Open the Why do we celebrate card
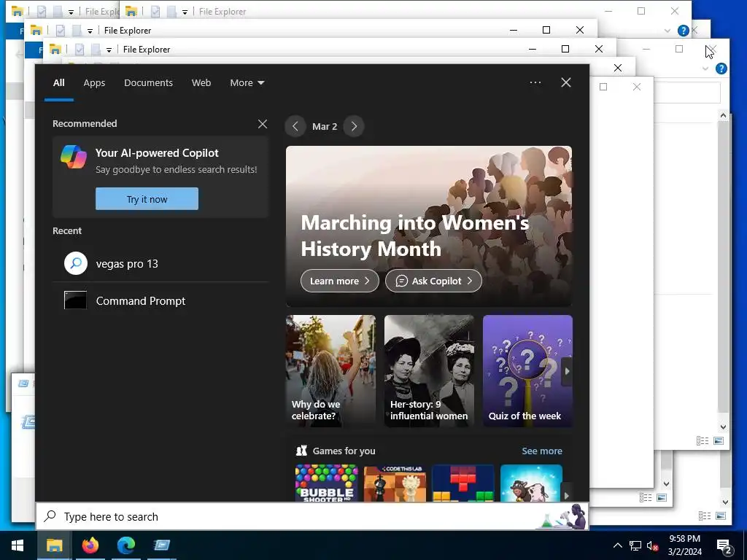 (330, 370)
